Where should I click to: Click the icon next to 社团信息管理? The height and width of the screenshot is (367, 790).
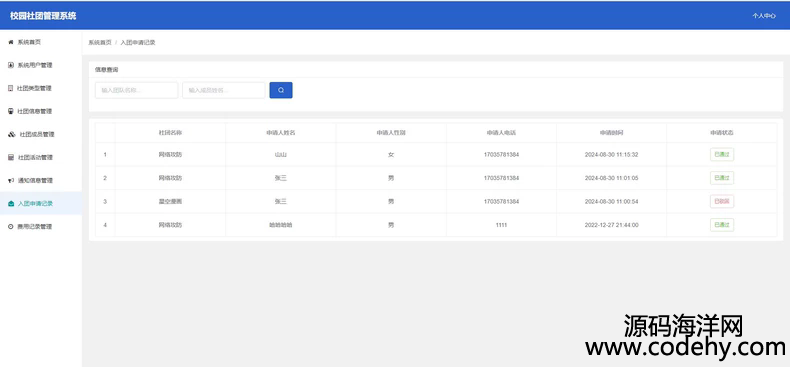(x=11, y=111)
